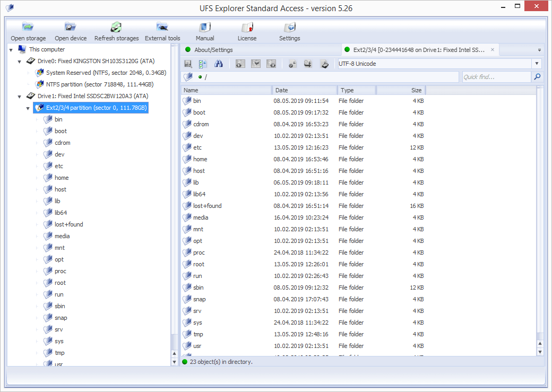The height and width of the screenshot is (392, 552).
Task: Click date 13.05.2019 12:16:23 cell
Action: [301, 147]
